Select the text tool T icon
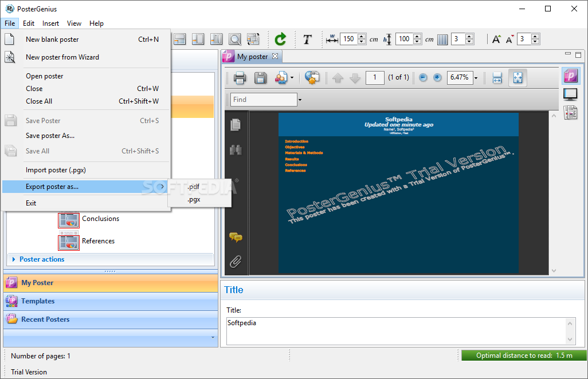This screenshot has height=379, width=588. [x=307, y=40]
